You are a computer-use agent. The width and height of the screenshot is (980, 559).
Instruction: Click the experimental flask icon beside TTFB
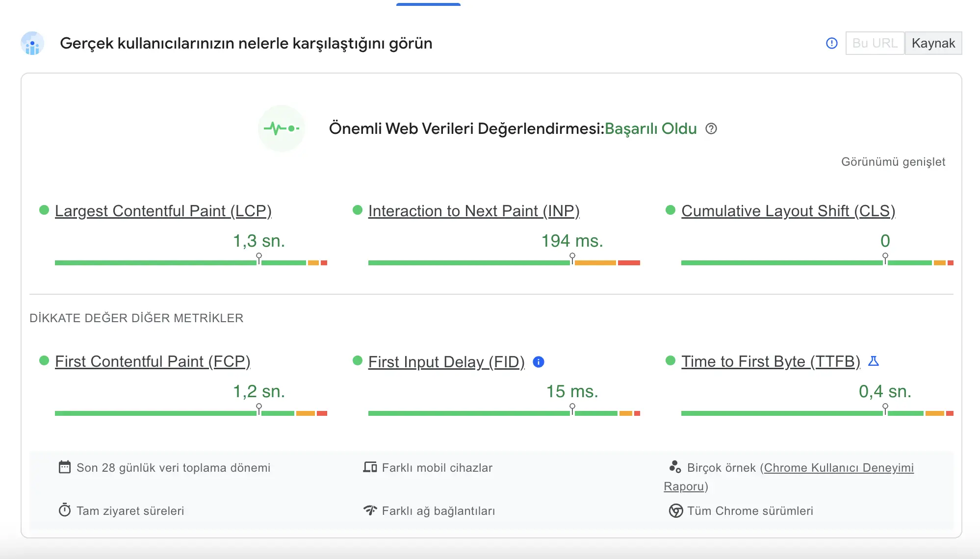point(873,361)
